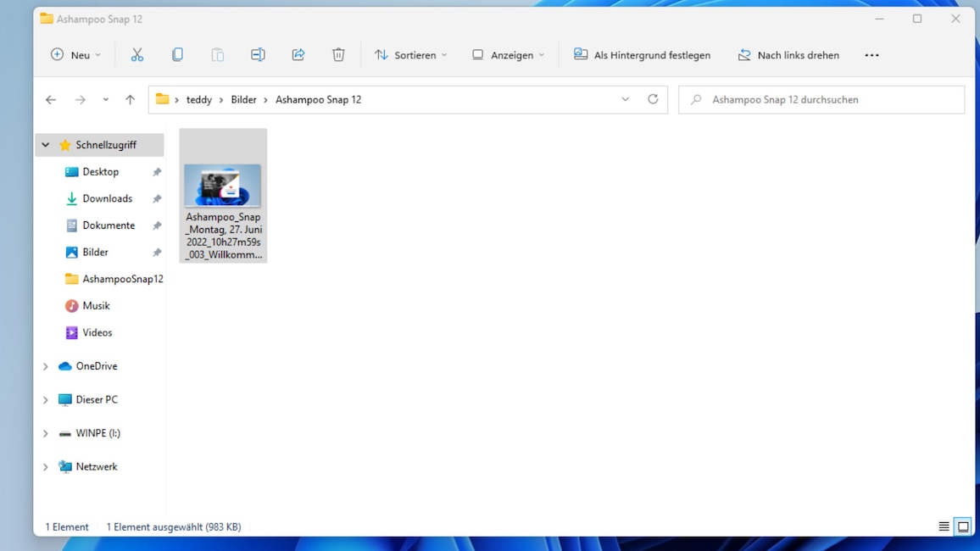Open the Neu dropdown menu
The image size is (980, 551).
pos(75,55)
